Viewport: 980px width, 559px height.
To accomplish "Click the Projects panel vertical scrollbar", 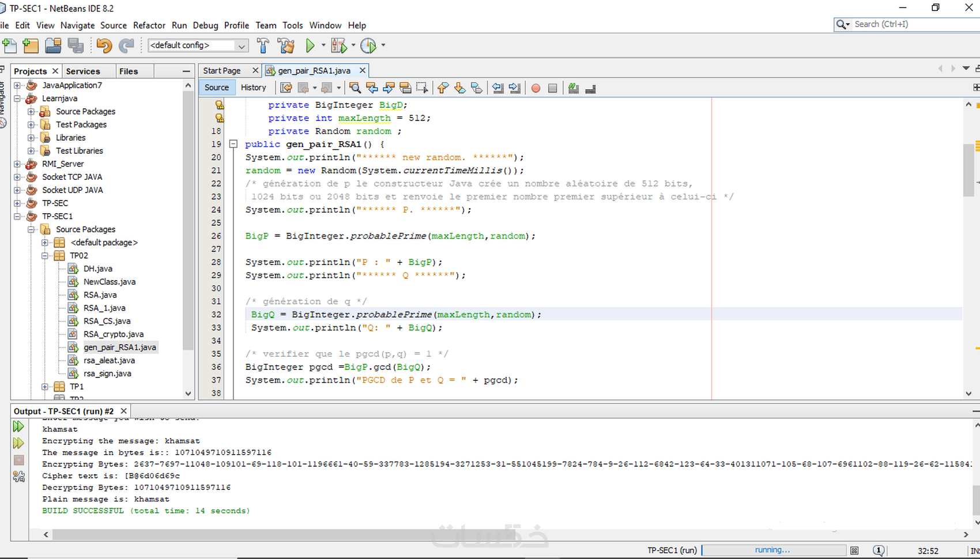I will coord(188,221).
